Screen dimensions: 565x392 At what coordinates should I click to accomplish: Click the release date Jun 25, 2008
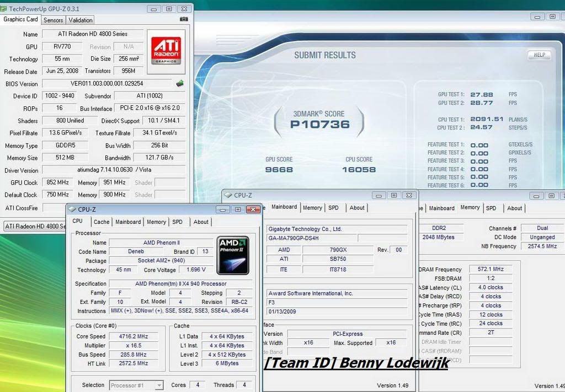[x=62, y=71]
